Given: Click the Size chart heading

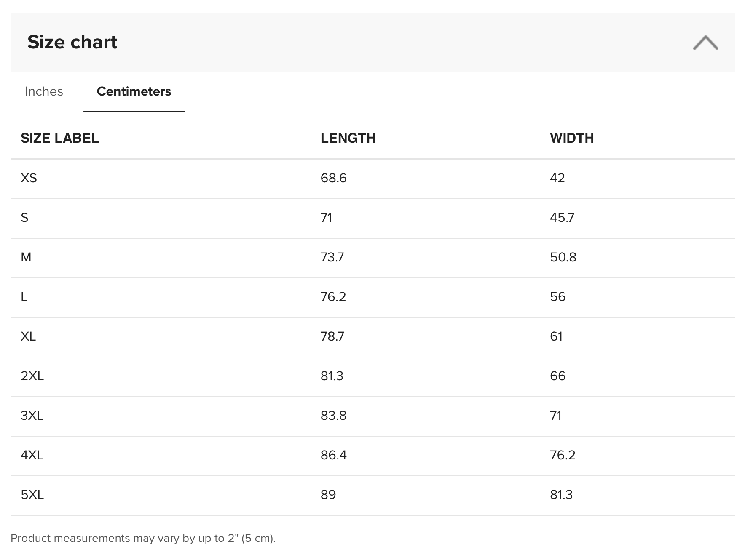Looking at the screenshot, I should (x=72, y=42).
